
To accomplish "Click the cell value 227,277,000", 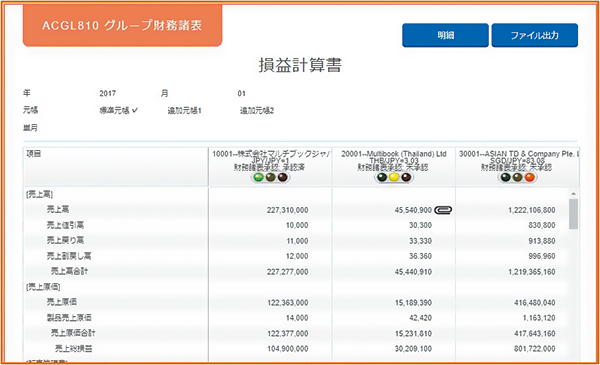I will point(287,272).
